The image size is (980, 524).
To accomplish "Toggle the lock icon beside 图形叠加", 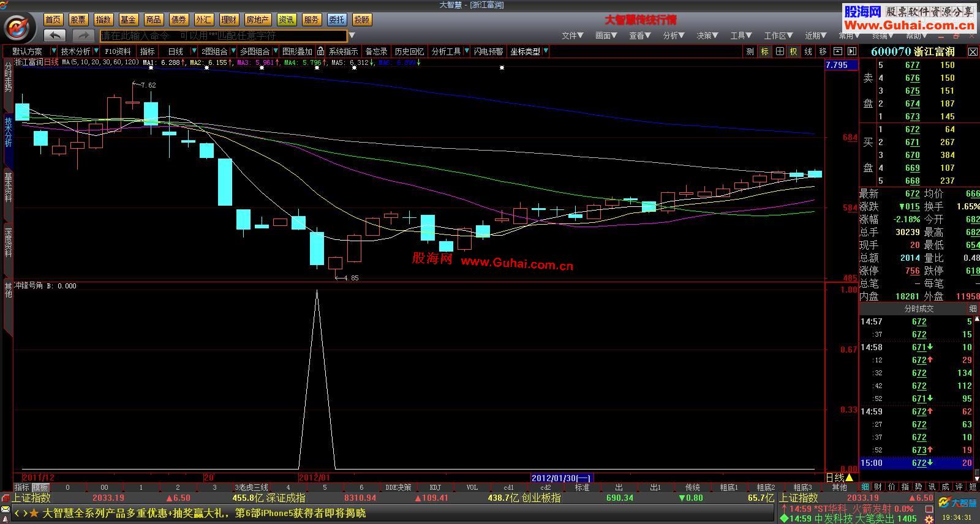I will (320, 51).
